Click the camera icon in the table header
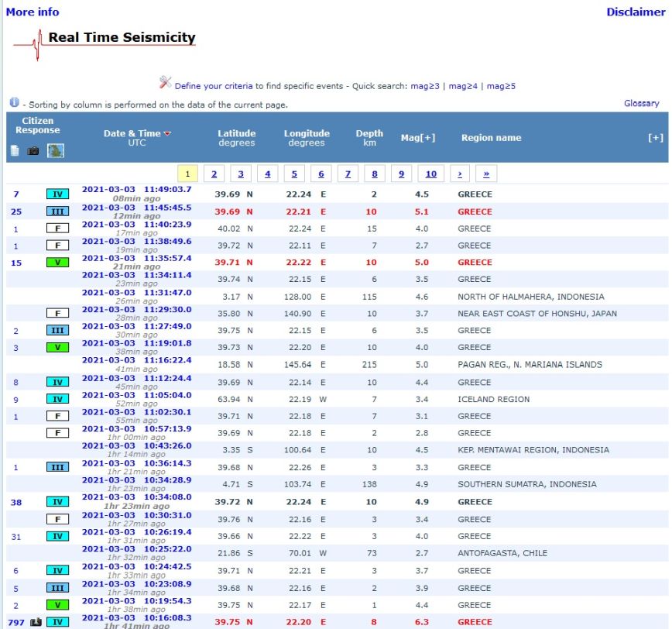Viewport: 672px width, 629px height. (x=33, y=150)
